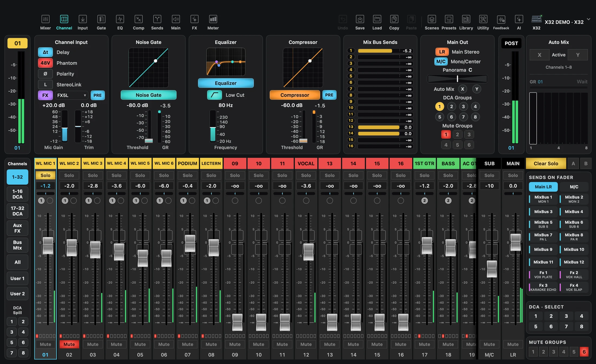Image resolution: width=596 pixels, height=364 pixels.
Task: Toggle the Delay Δt button
Action: click(x=45, y=52)
